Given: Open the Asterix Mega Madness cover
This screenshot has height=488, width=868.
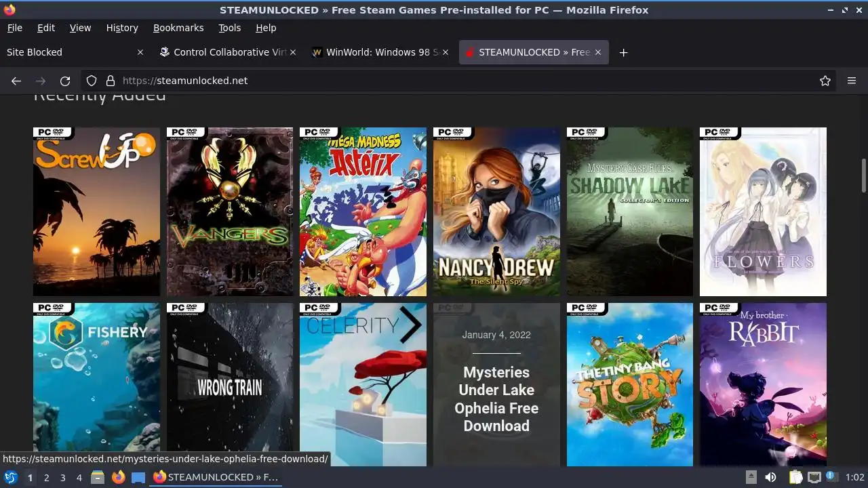Looking at the screenshot, I should [363, 211].
